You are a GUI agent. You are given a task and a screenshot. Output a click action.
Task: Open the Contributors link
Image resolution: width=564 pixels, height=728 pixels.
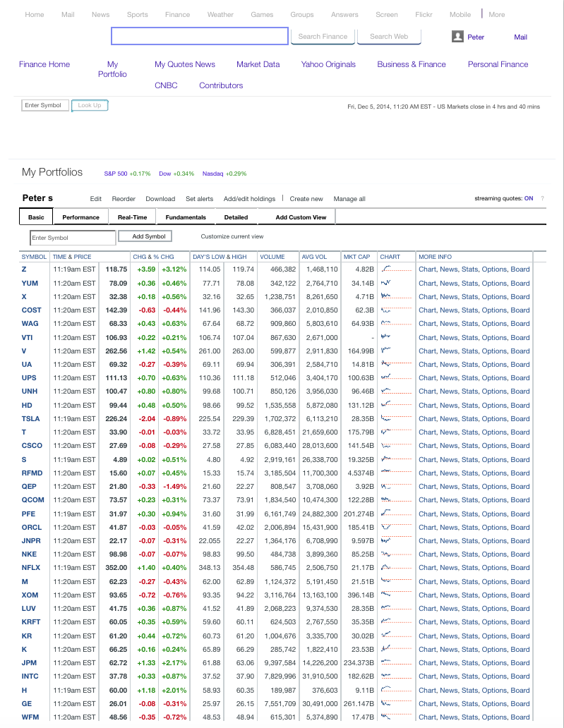pos(221,85)
